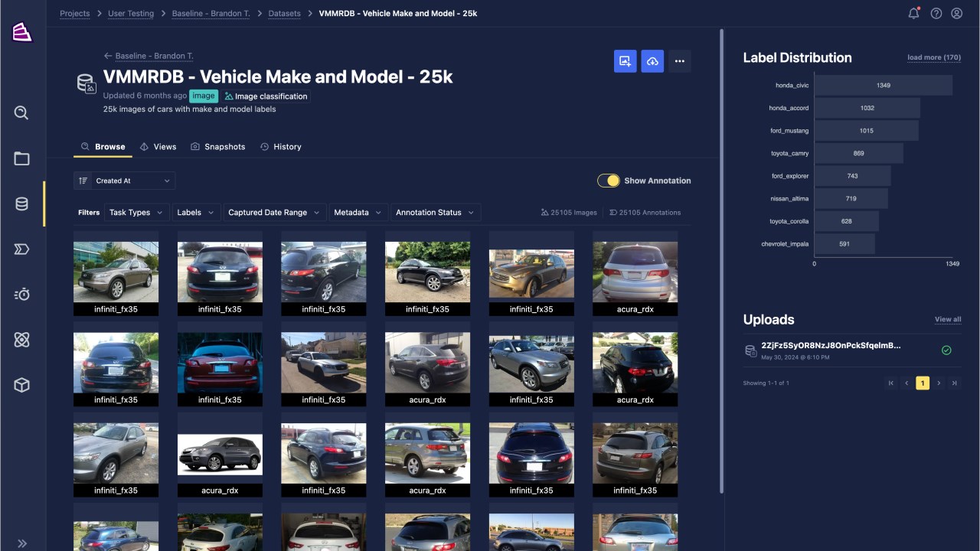Open the Annotation Status filter dropdown
Viewport: 980px width, 551px height.
(435, 212)
